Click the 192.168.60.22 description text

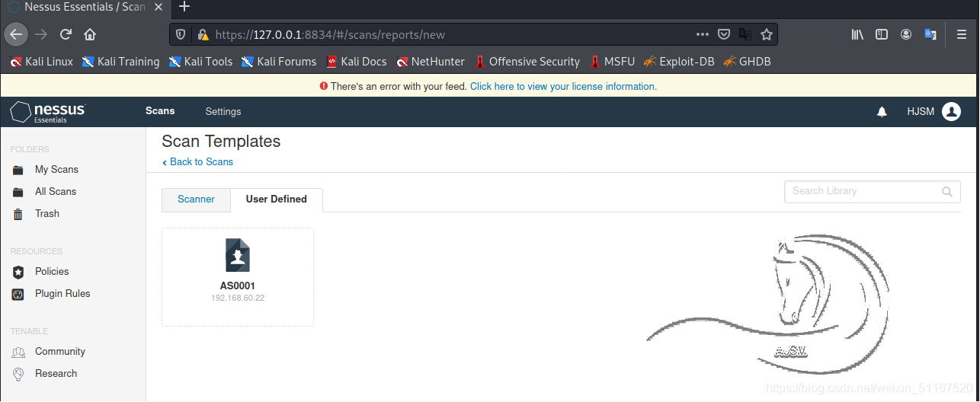238,298
